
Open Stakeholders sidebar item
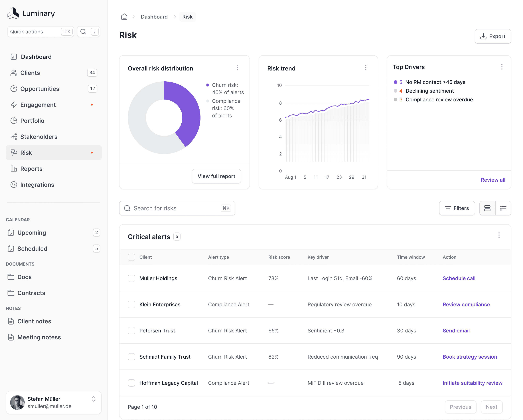tap(39, 137)
